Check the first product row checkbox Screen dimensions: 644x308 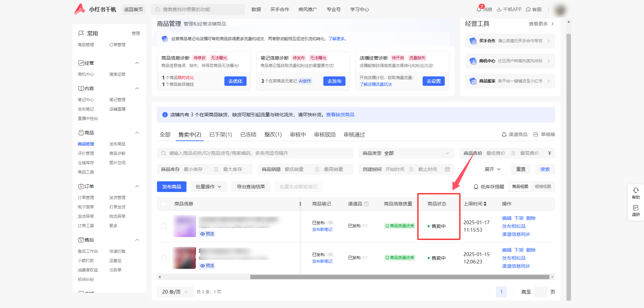point(164,226)
